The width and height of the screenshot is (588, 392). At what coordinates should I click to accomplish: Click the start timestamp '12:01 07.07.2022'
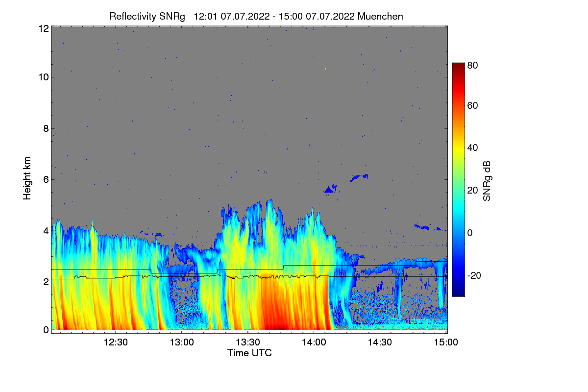click(232, 16)
